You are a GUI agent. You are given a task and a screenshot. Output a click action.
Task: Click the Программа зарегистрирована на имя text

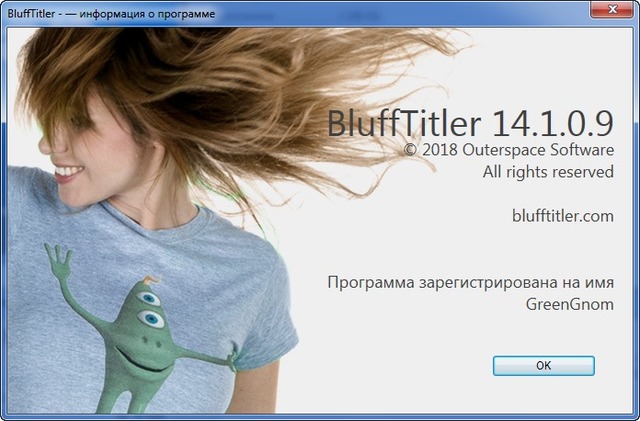(471, 283)
